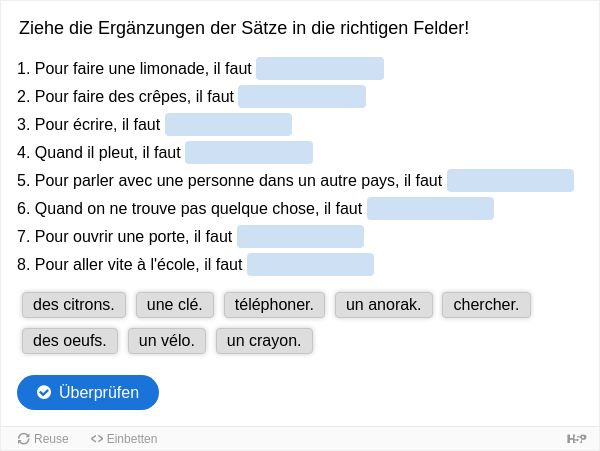600x451 pixels.
Task: Select the 'des oeufs.' word tile
Action: tap(70, 341)
